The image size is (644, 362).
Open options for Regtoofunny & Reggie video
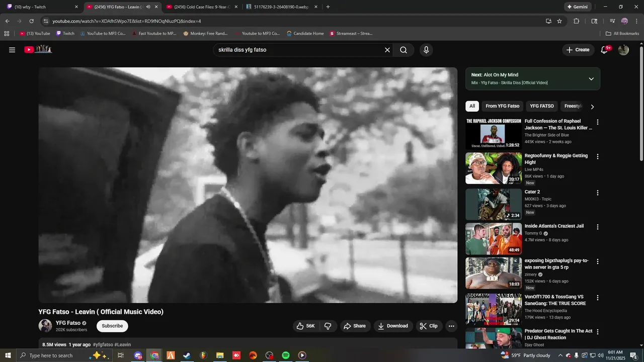pos(598,157)
